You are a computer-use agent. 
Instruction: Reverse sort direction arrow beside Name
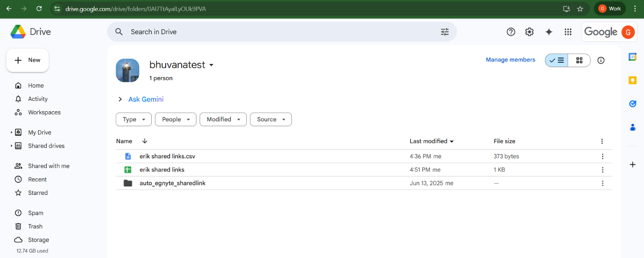144,141
